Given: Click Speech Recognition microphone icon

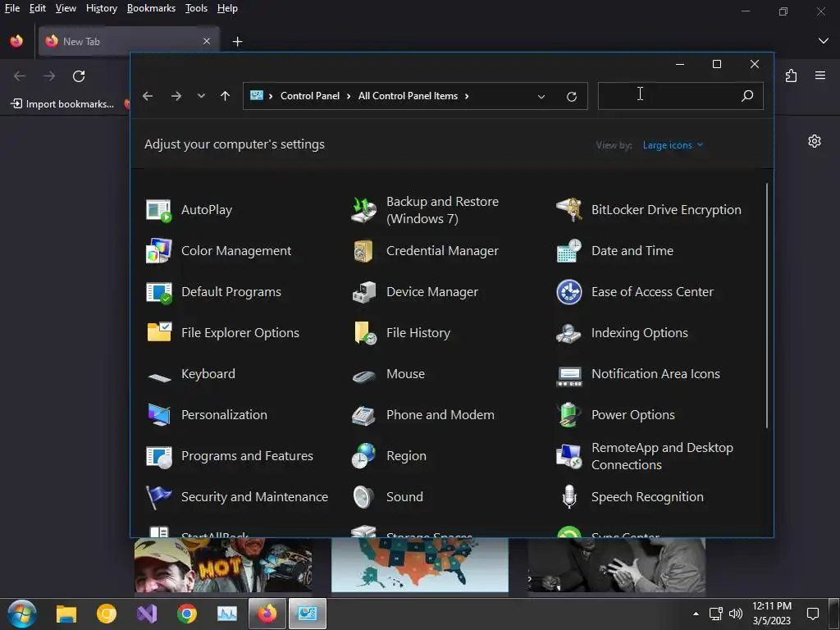Looking at the screenshot, I should (569, 497).
